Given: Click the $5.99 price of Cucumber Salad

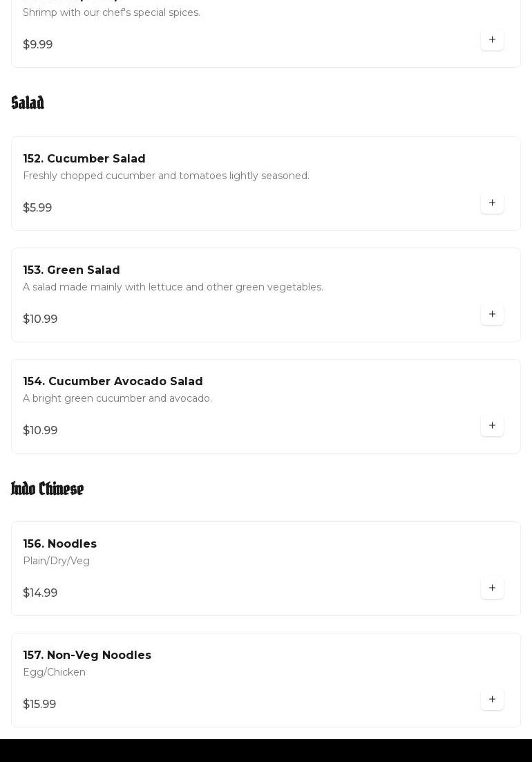Looking at the screenshot, I should click(x=37, y=208).
